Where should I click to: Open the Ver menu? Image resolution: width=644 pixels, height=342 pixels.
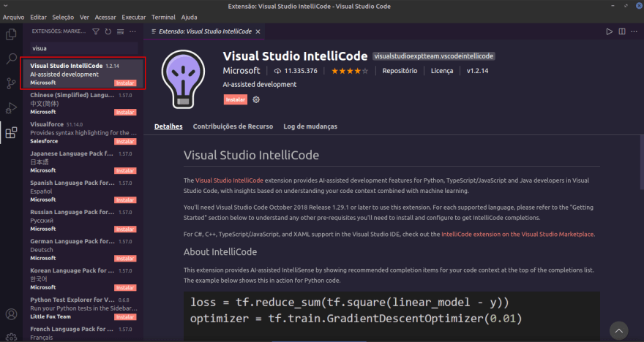tap(84, 18)
